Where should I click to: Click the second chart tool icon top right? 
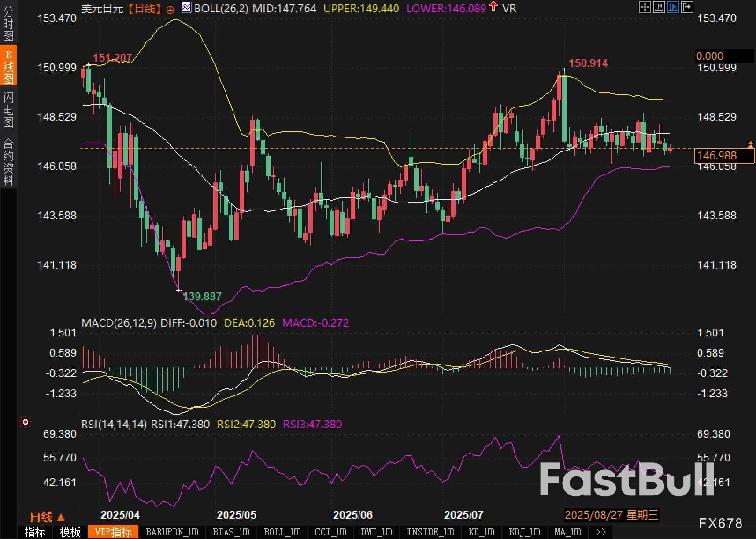click(x=659, y=7)
